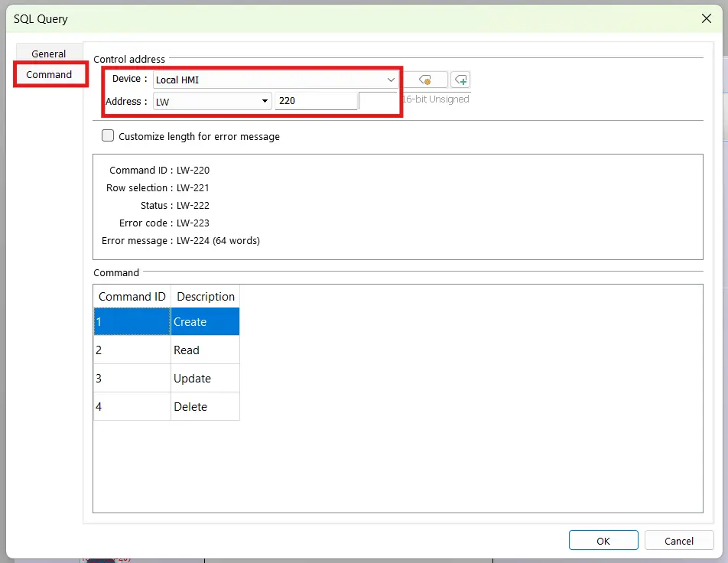728x563 pixels.
Task: Expand the LW address type dropdown
Action: point(264,100)
